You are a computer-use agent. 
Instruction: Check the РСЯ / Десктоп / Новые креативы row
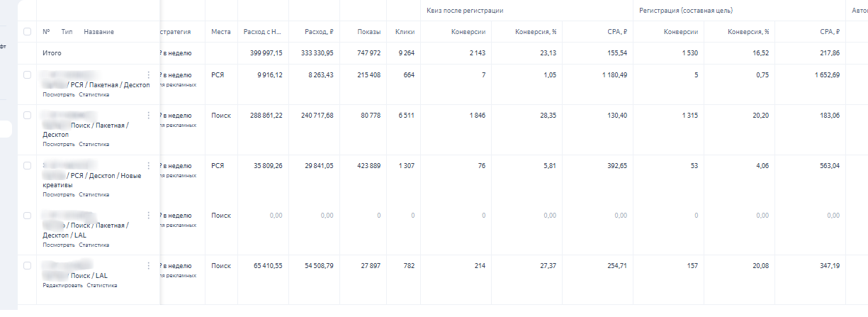tap(27, 165)
